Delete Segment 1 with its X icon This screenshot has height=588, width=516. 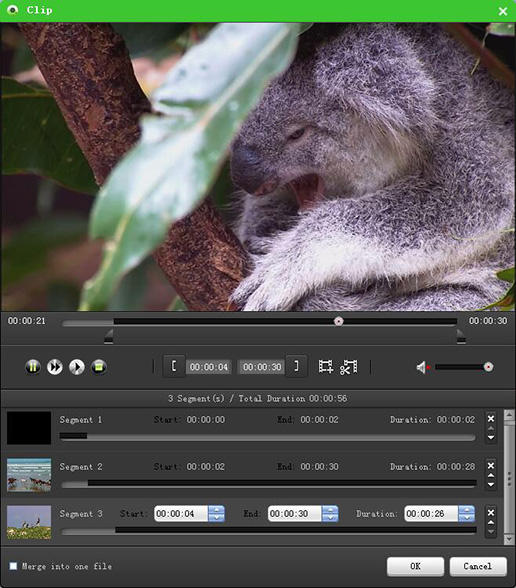pyautogui.click(x=490, y=418)
